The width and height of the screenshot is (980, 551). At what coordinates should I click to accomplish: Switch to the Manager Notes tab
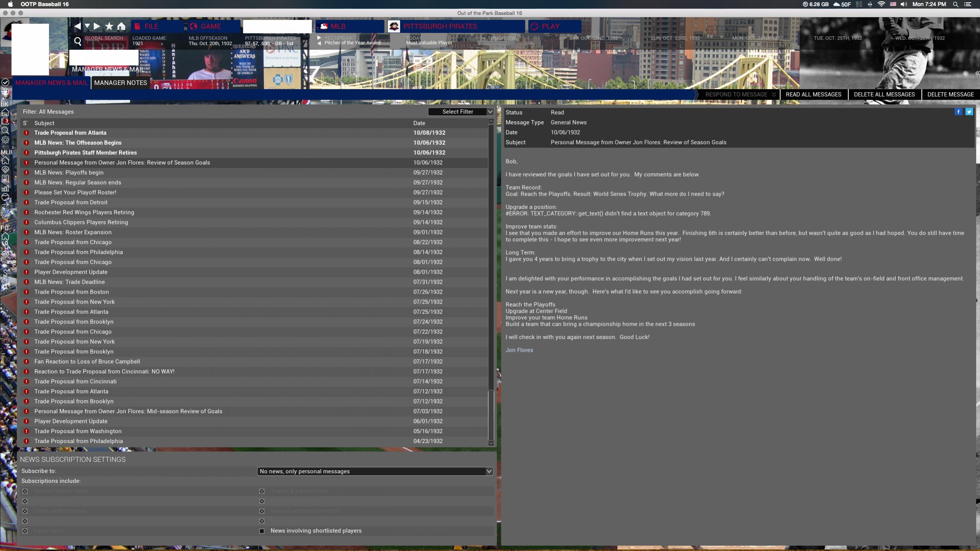point(121,83)
